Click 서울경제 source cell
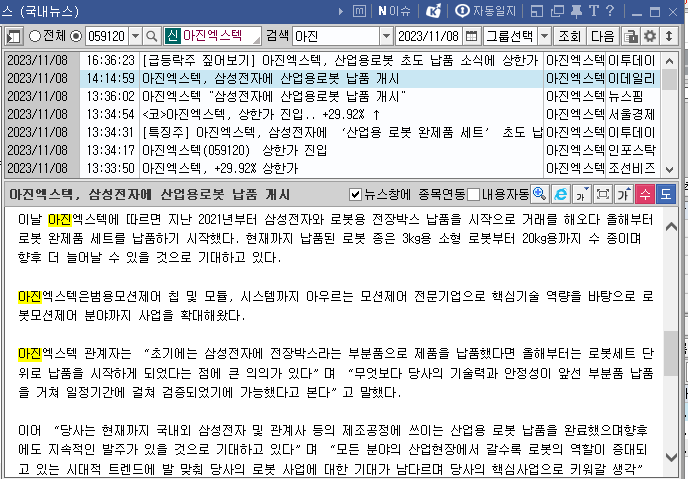Screen dimensions: 688x479 [632, 114]
